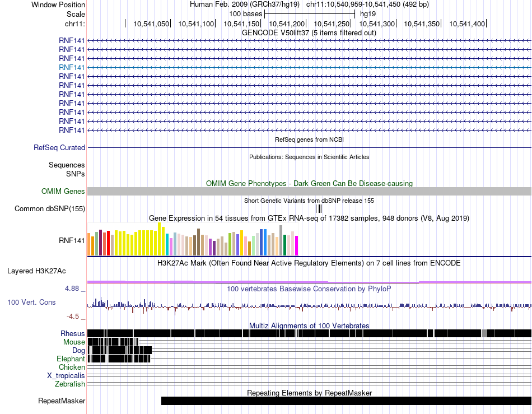This screenshot has height=414, width=532.
Task: Click the 'Layered H3K27Ac' track label
Action: 36,271
